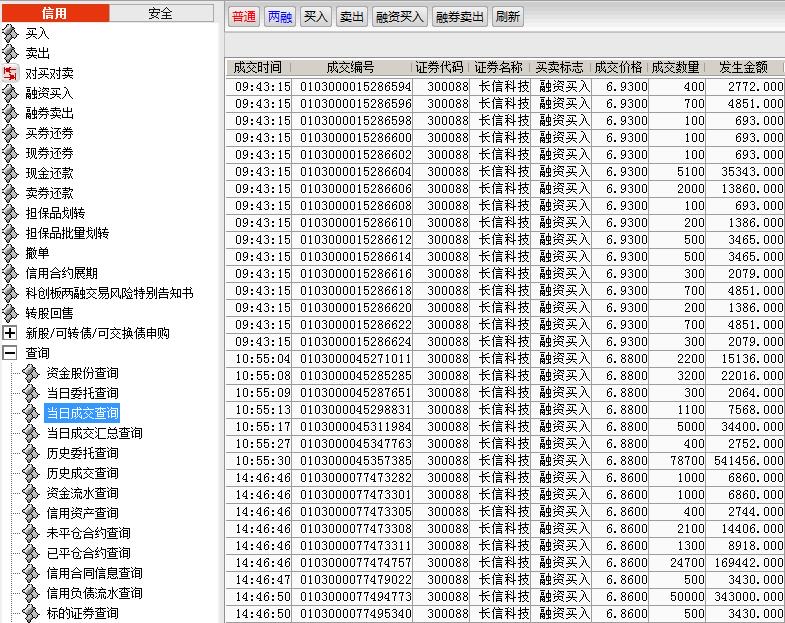Sort by the 成交编号 column header
This screenshot has height=623, width=785.
(351, 67)
